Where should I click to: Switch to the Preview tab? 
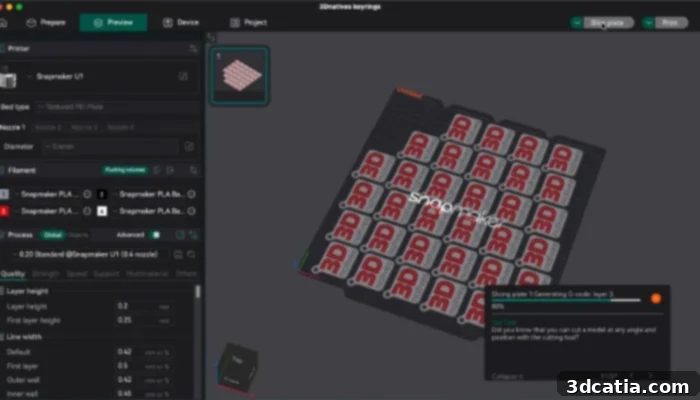tap(113, 22)
